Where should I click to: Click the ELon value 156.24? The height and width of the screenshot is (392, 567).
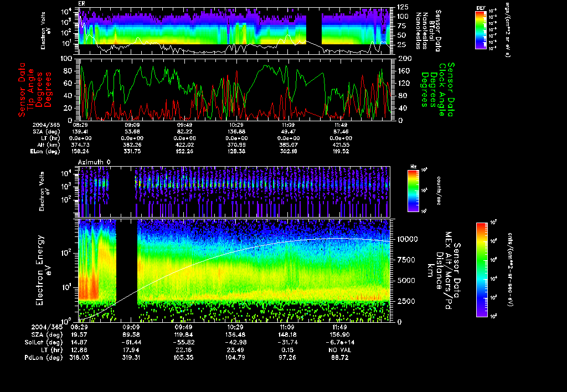point(81,151)
